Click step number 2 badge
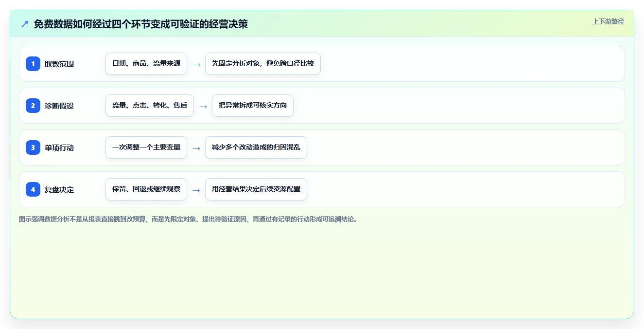Viewport: 644px width, 329px height. (x=33, y=106)
